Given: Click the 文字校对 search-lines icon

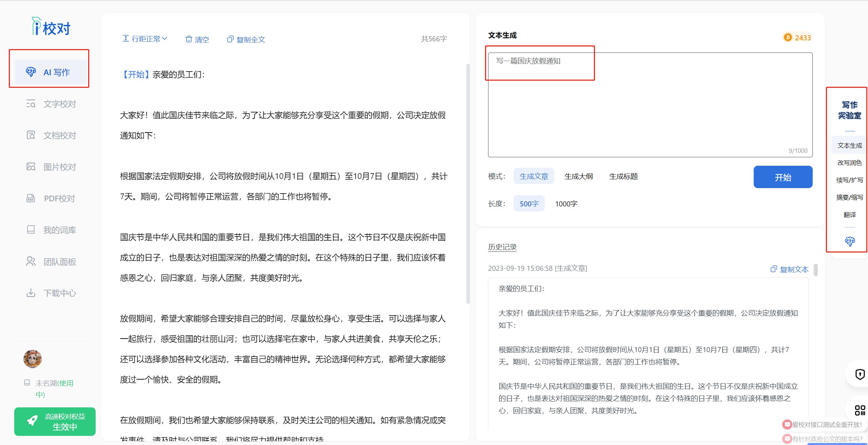Looking at the screenshot, I should point(31,104).
